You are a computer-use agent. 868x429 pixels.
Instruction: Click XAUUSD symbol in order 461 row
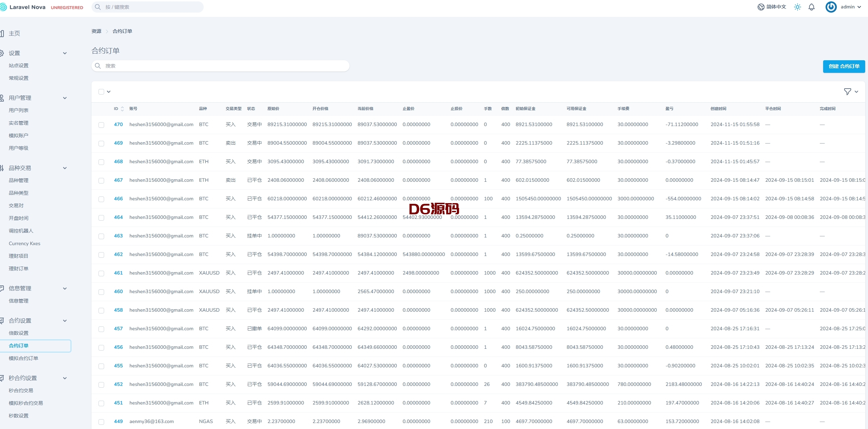coord(209,273)
